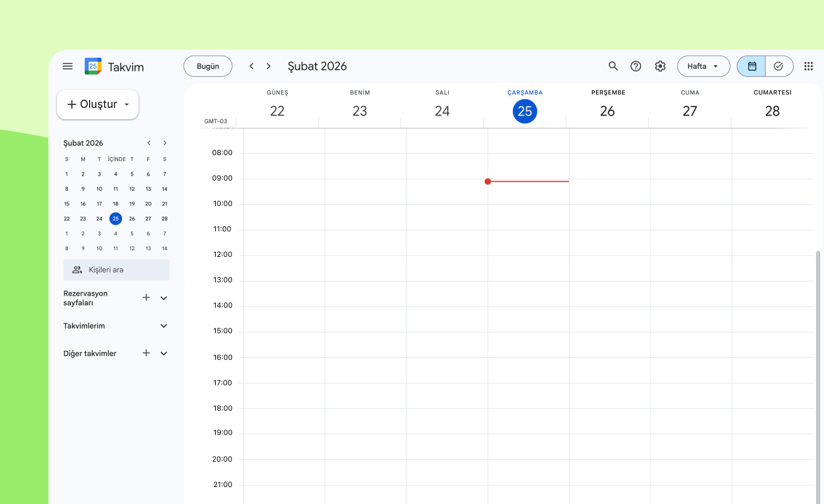
Task: Open the settings gear icon
Action: [660, 67]
